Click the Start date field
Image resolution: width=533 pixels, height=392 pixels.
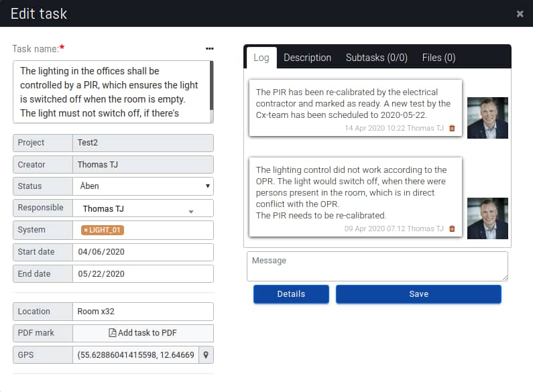click(x=143, y=252)
